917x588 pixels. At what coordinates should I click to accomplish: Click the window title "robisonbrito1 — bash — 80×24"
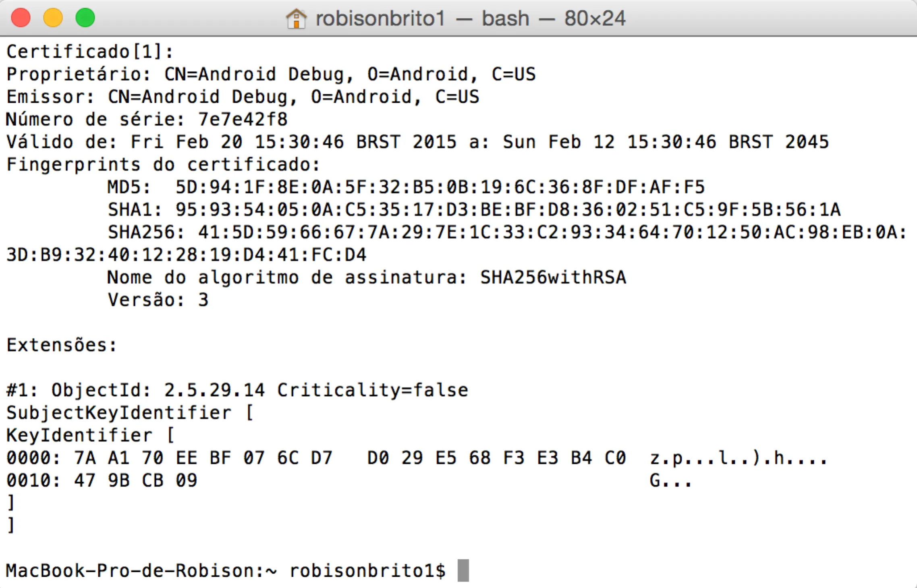[x=470, y=19]
